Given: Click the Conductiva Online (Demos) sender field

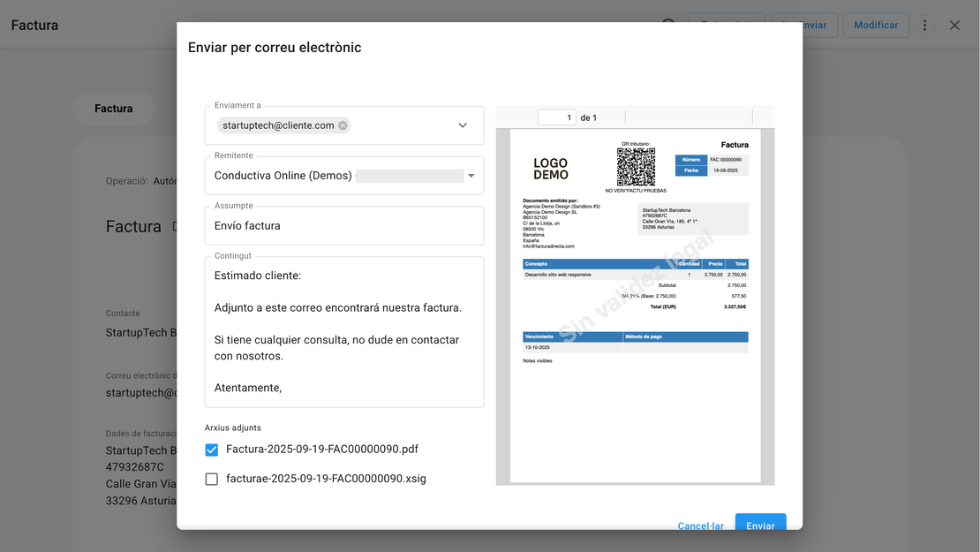Looking at the screenshot, I should 335,176.
